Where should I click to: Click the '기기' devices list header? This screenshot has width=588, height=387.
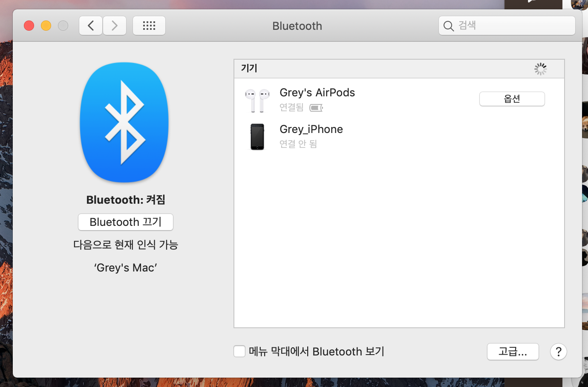(x=399, y=69)
